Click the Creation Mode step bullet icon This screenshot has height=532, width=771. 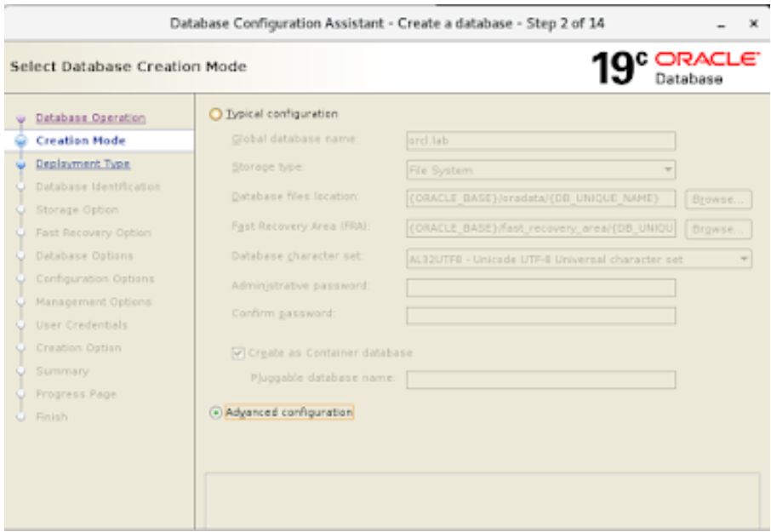click(x=20, y=141)
